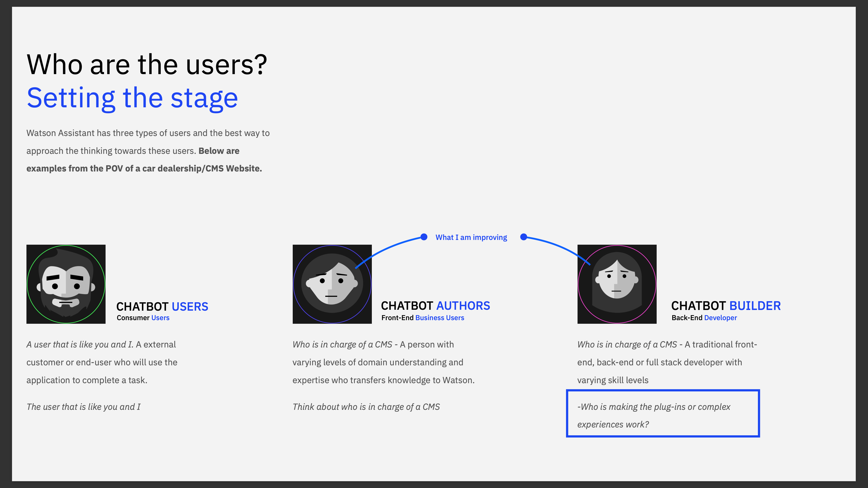This screenshot has height=488, width=868.
Task: Click the 'CHATBOT BUILDER' title
Action: pos(726,305)
